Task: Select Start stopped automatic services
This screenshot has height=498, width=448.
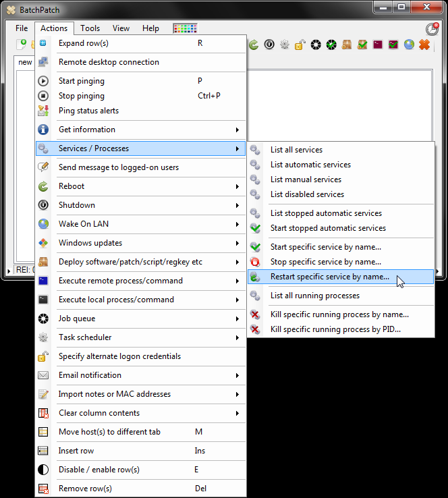Action: pos(341,228)
